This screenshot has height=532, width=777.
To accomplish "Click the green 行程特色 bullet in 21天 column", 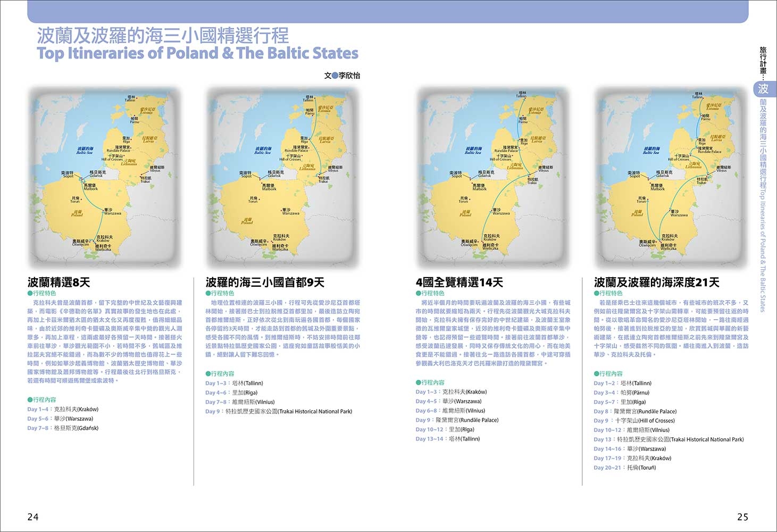I will click(x=596, y=293).
